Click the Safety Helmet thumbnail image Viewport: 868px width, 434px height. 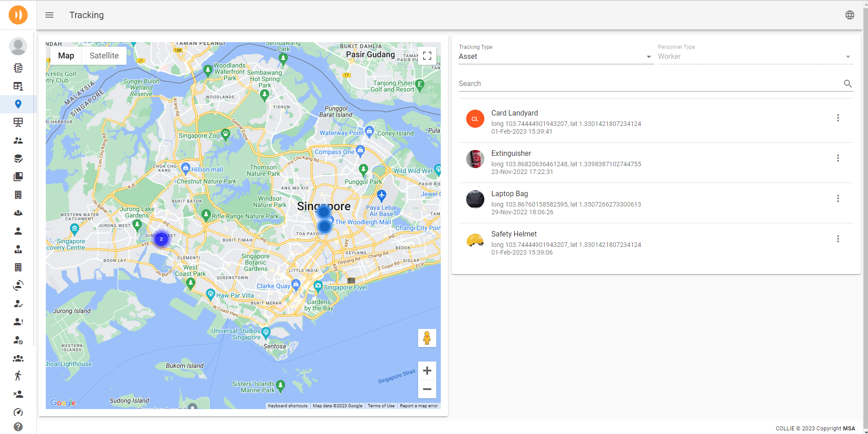(x=475, y=240)
